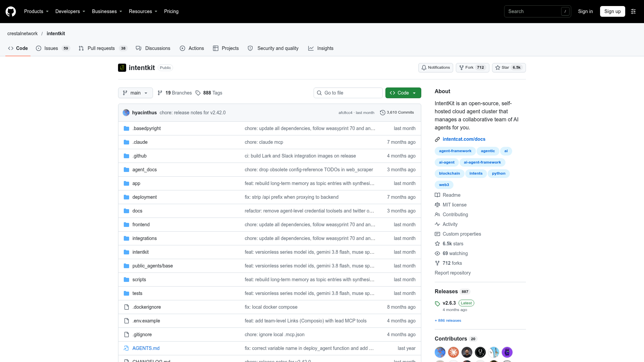
Task: Open the .github folder
Action: point(140,156)
